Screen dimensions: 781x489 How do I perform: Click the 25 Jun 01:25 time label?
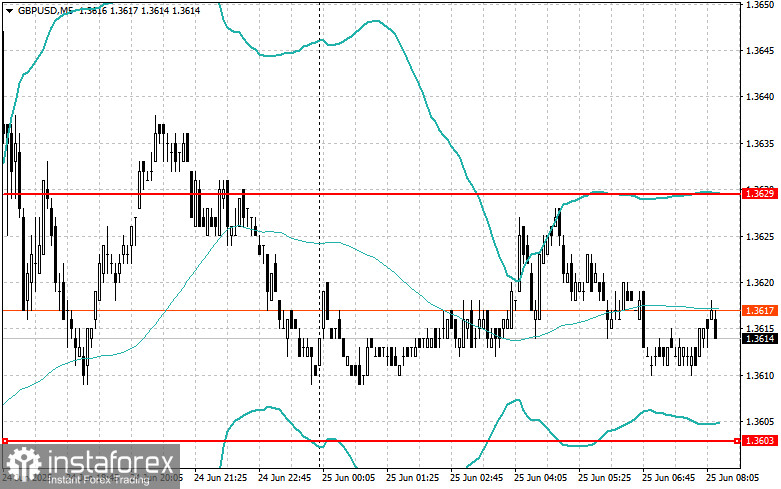pyautogui.click(x=412, y=478)
